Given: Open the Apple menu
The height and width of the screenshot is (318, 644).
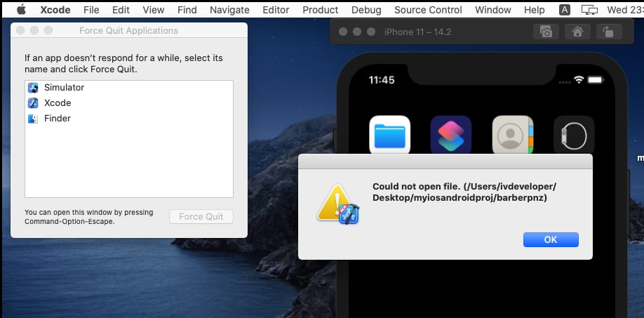Looking at the screenshot, I should [x=21, y=10].
